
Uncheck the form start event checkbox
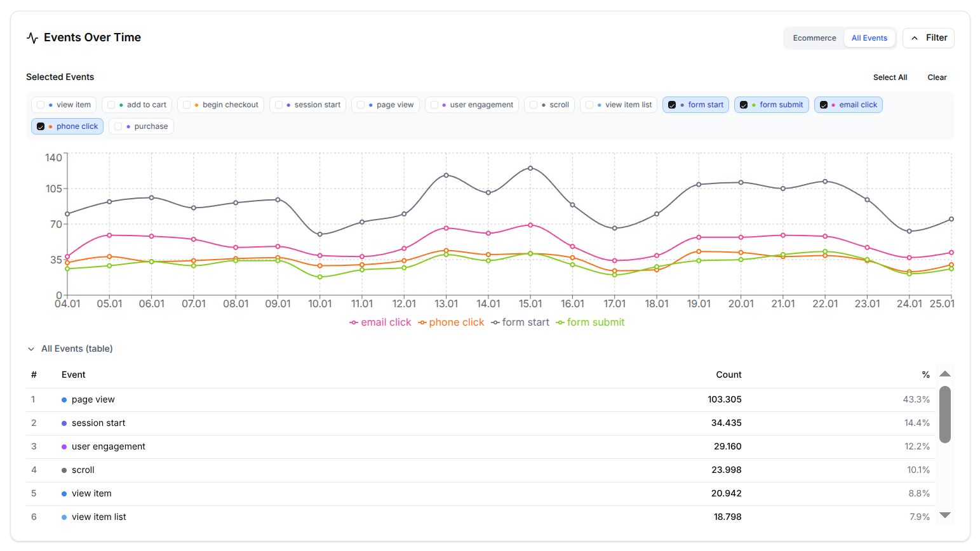(x=673, y=104)
